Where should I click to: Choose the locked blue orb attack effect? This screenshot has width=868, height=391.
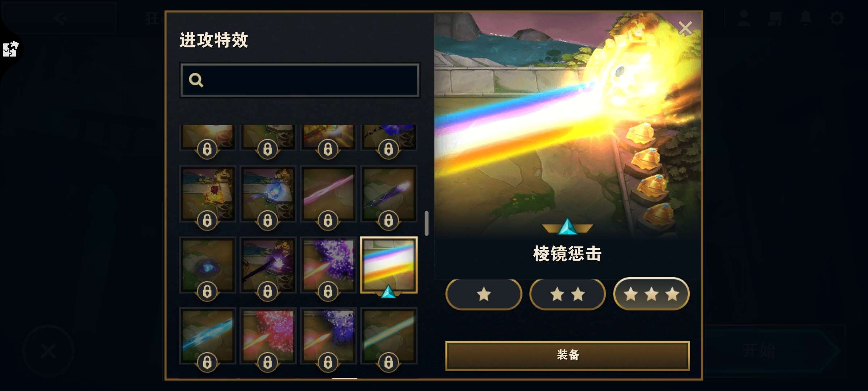click(268, 194)
